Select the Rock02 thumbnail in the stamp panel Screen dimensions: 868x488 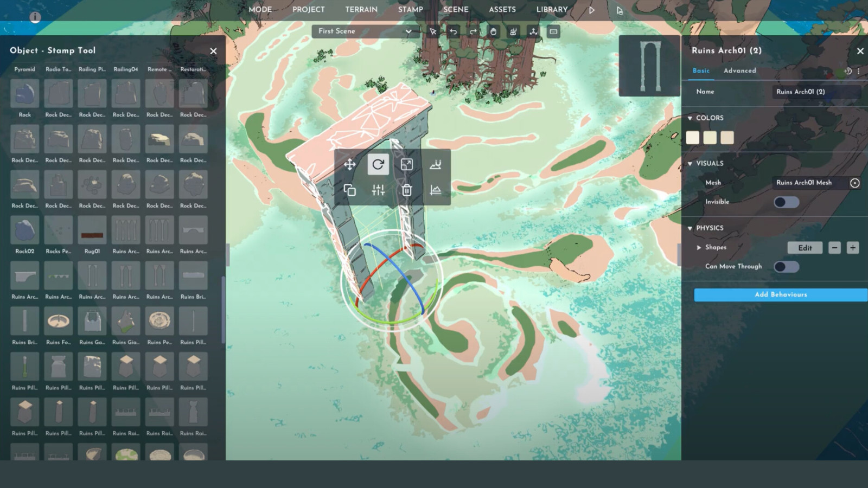24,231
